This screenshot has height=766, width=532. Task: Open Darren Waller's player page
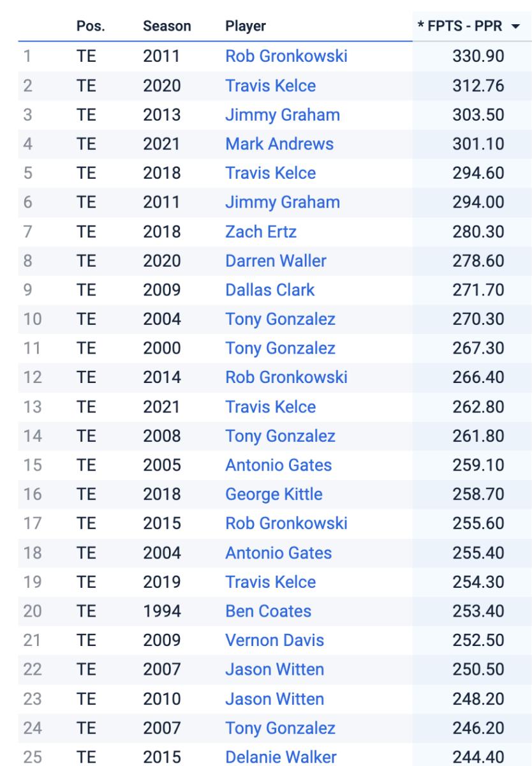275,260
